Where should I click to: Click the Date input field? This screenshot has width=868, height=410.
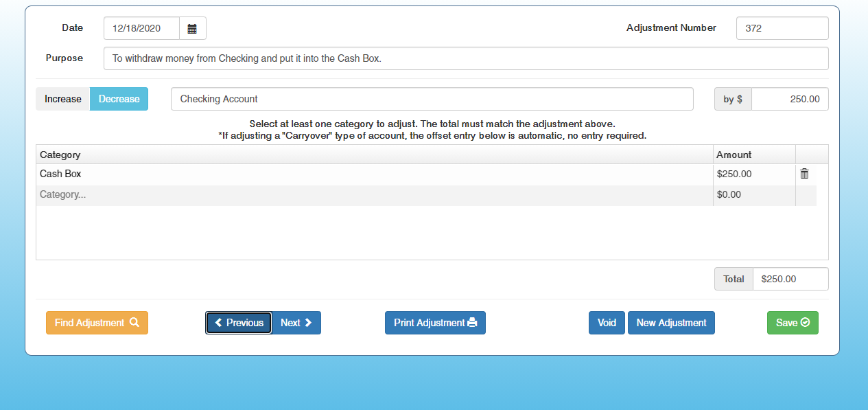pyautogui.click(x=142, y=29)
